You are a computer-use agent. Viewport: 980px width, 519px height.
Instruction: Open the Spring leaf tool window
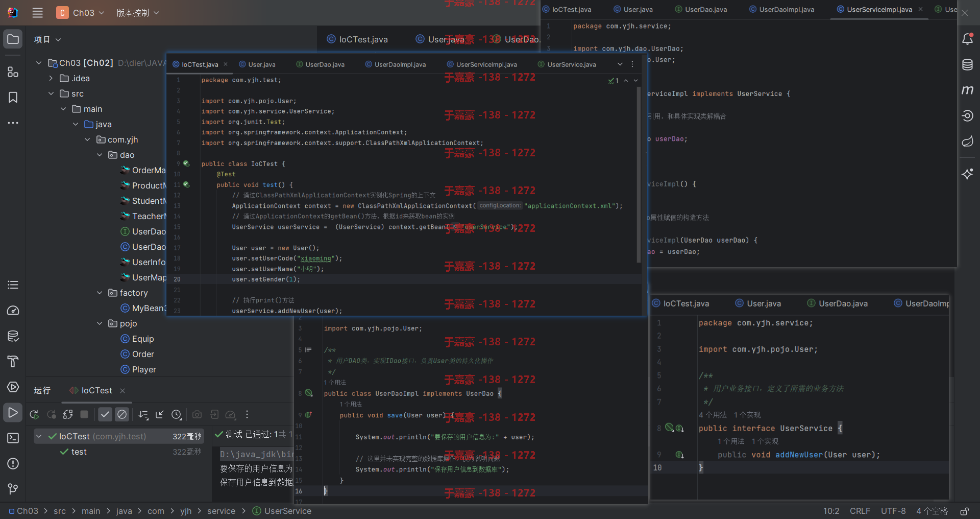coord(967,141)
